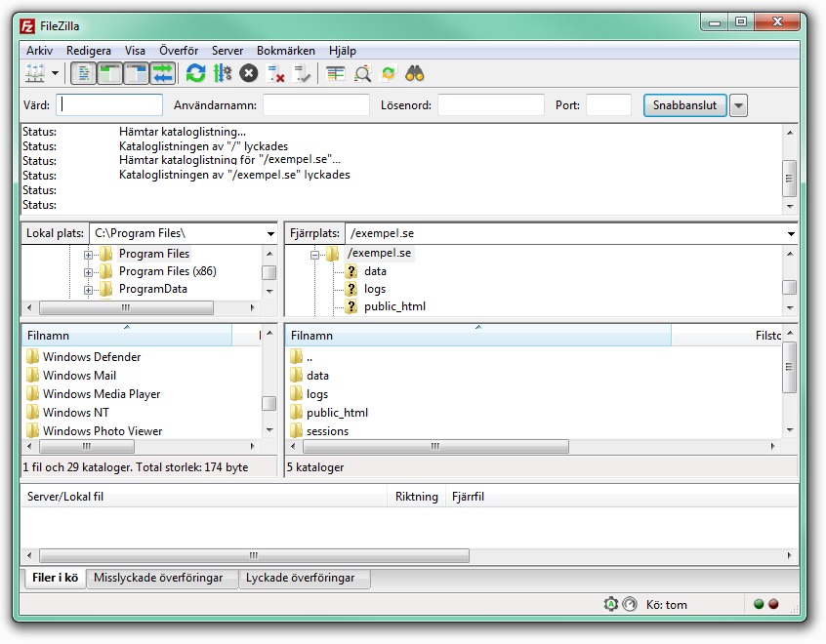Image resolution: width=826 pixels, height=644 pixels.
Task: Search for files with binoculars icon
Action: tap(415, 73)
